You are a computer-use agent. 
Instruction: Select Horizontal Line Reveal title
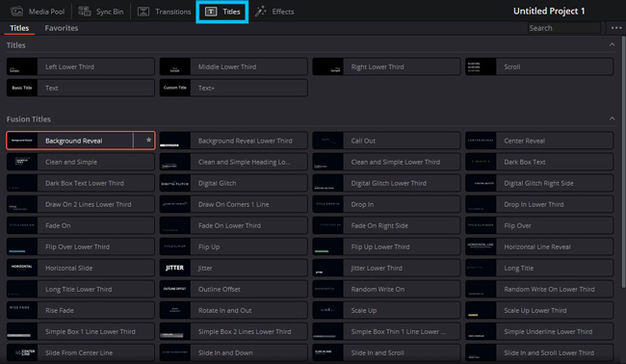coord(539,247)
